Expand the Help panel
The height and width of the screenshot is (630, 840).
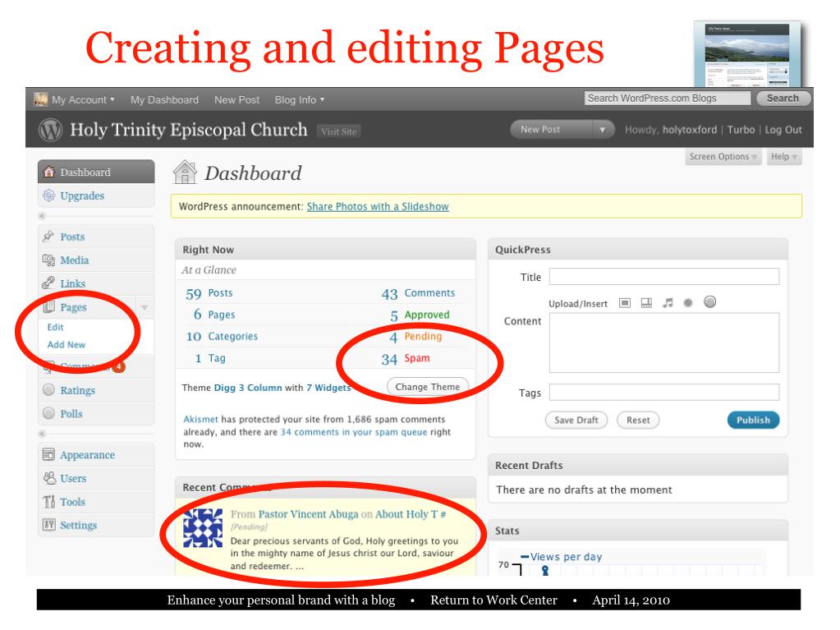pos(784,156)
